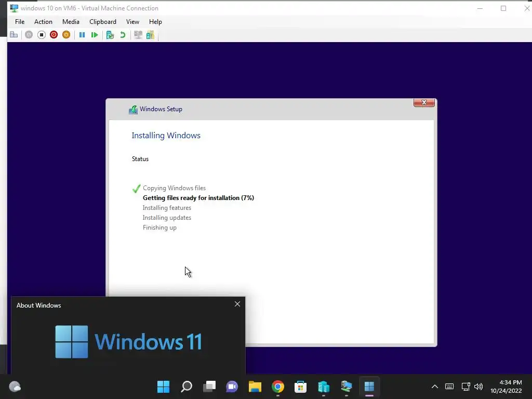532x399 pixels.
Task: Open Task View from the taskbar
Action: click(x=209, y=387)
